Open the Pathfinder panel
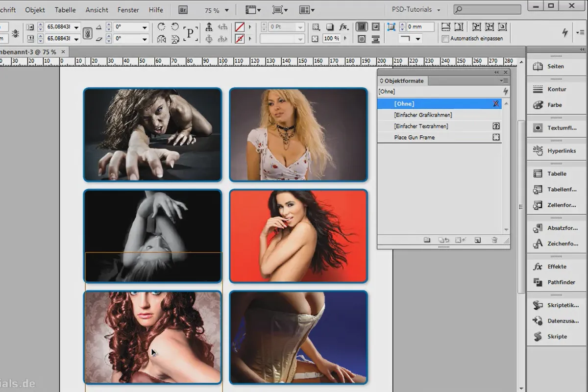 [556, 282]
